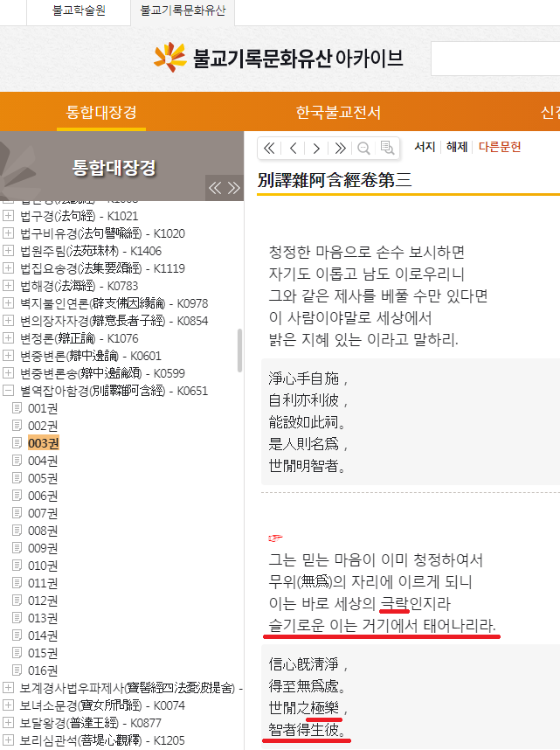
Task: Go to first page with double-left arrow
Action: click(269, 149)
